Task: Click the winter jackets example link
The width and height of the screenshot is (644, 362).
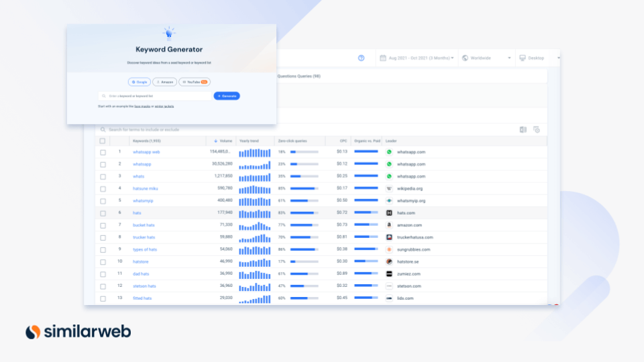Action: (164, 107)
